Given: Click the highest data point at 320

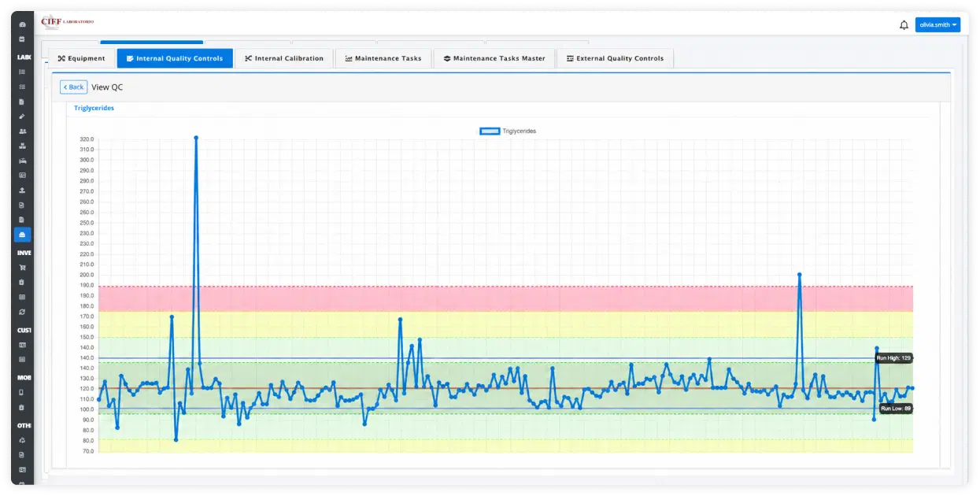Looking at the screenshot, I should tap(196, 138).
